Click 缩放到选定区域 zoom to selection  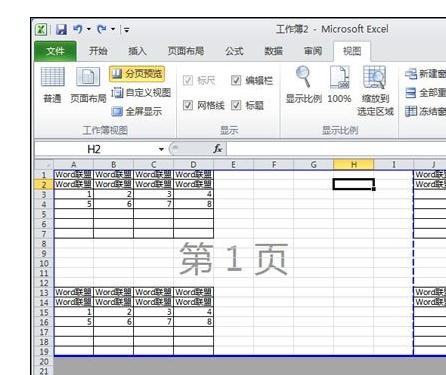375,91
